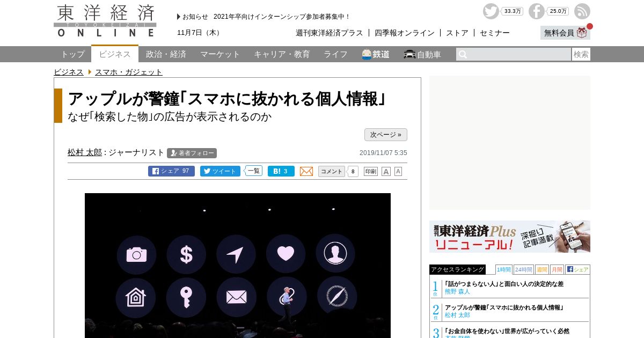
Task: Switch ranking to 月間 tab
Action: pyautogui.click(x=557, y=269)
